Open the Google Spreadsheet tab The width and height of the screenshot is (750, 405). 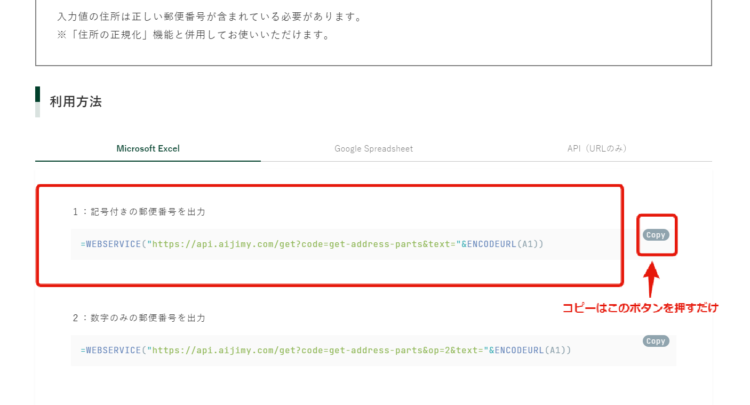click(373, 148)
